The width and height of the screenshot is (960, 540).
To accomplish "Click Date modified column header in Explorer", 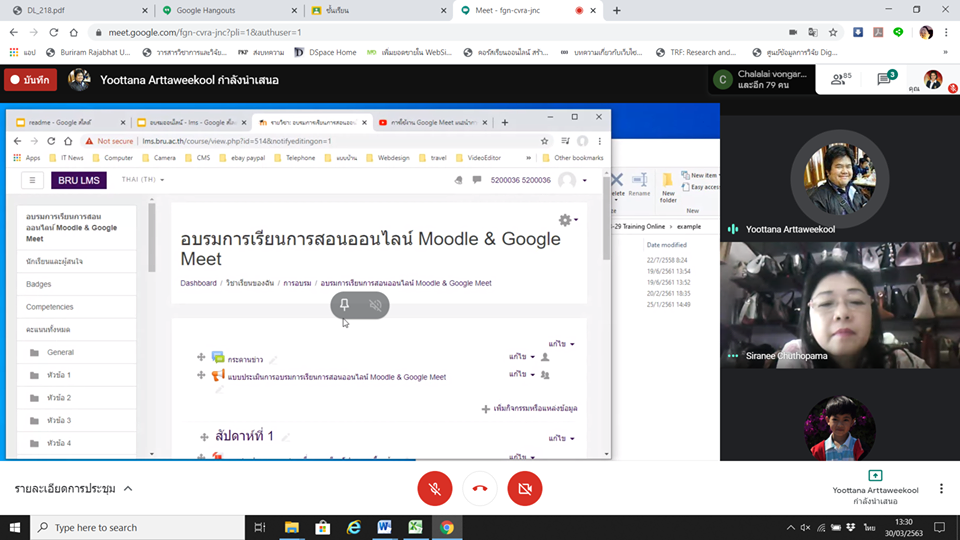I will coord(666,245).
